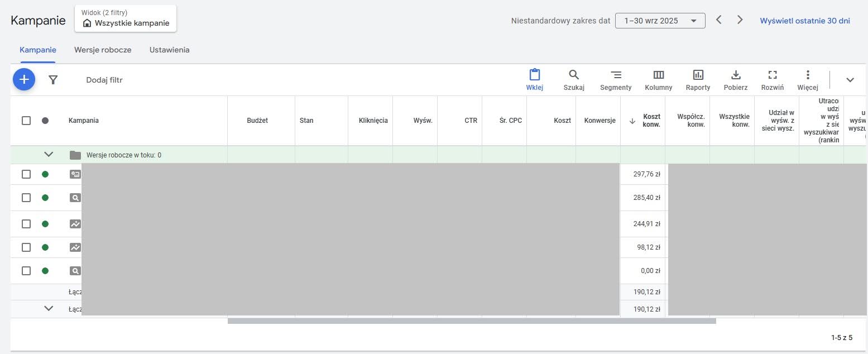
Task: Check the box for the 285,40 zł row
Action: (26, 198)
